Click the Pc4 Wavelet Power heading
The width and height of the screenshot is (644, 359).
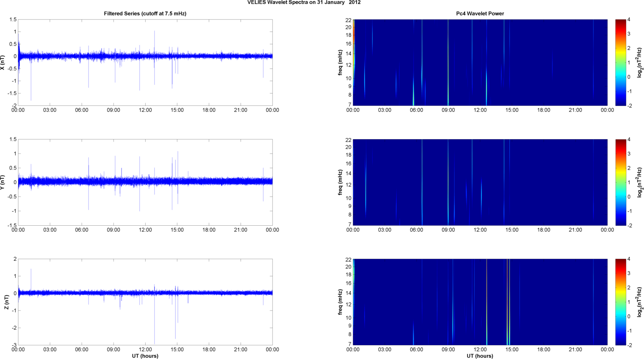[480, 13]
